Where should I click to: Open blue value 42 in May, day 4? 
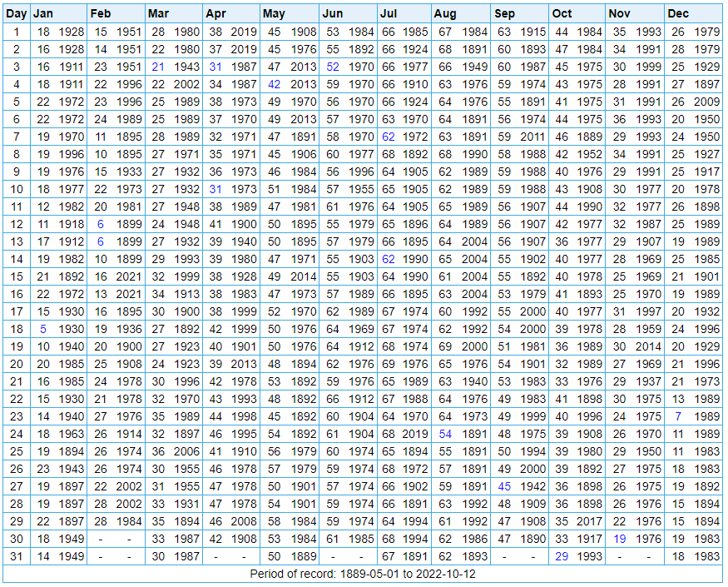click(x=274, y=84)
